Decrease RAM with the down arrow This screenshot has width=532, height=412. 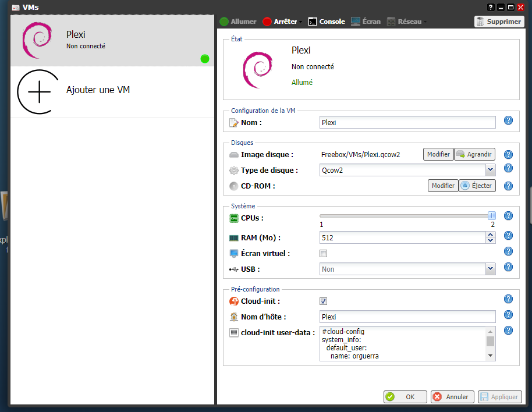click(490, 240)
